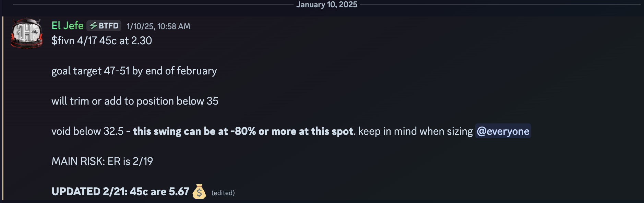Click the mention highlight bar at left edge
The image size is (644, 203).
click(x=3, y=108)
